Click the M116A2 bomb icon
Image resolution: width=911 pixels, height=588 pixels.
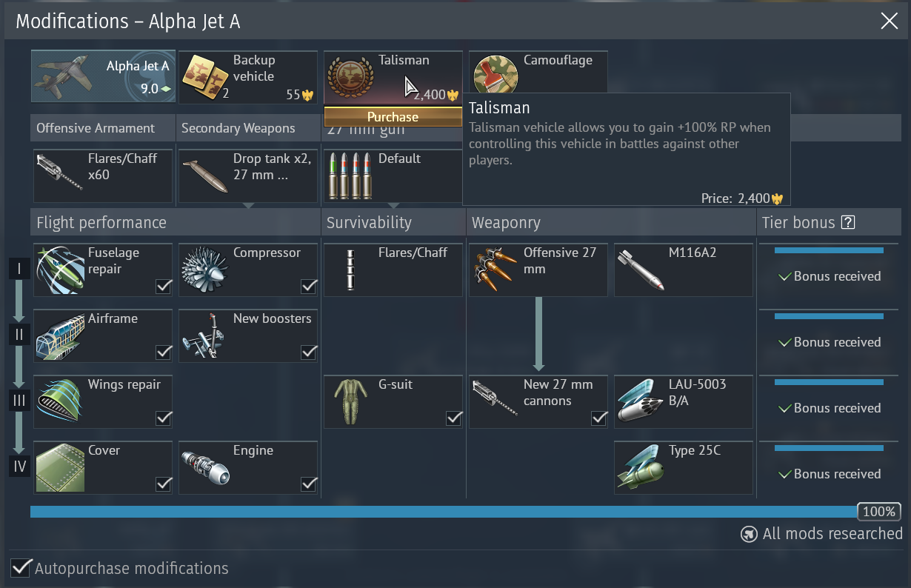[640, 270]
